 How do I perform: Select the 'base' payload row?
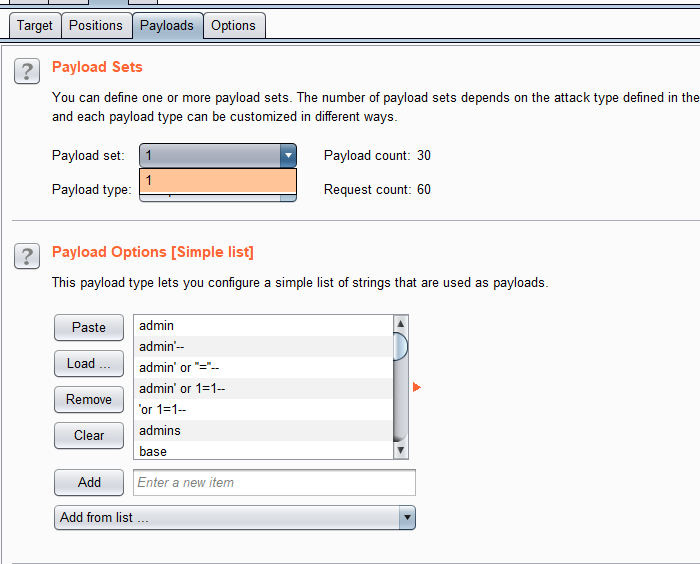point(263,450)
